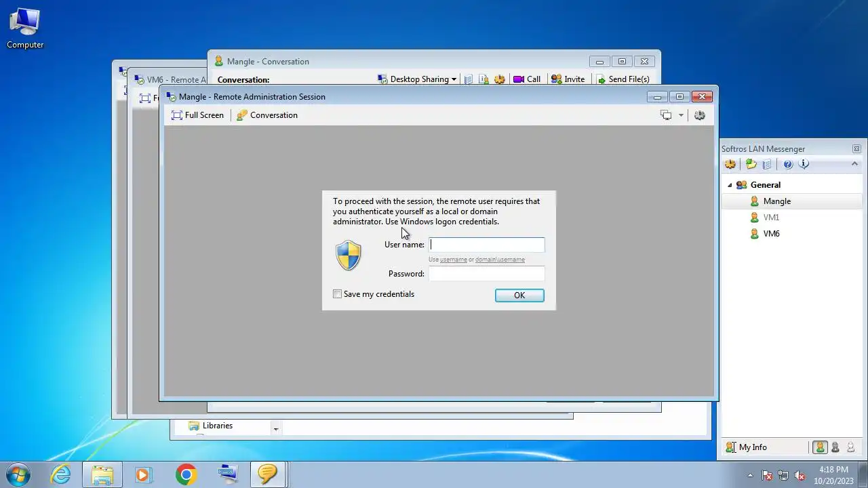Click Full Screen in Remote Administration toolbar
The width and height of the screenshot is (868, 488).
click(197, 115)
